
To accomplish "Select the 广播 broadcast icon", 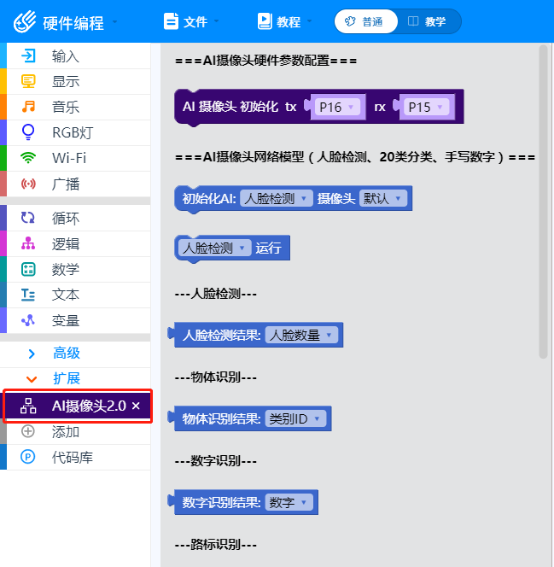I will coord(28,184).
